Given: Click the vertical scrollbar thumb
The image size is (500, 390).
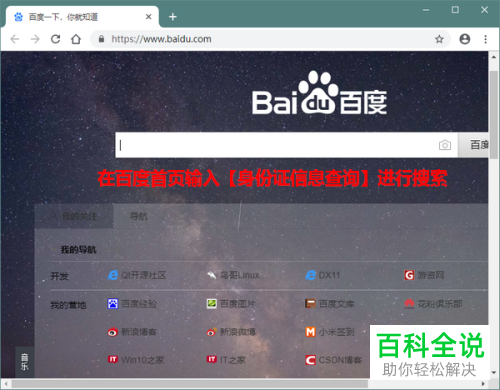Looking at the screenshot, I should (x=494, y=115).
